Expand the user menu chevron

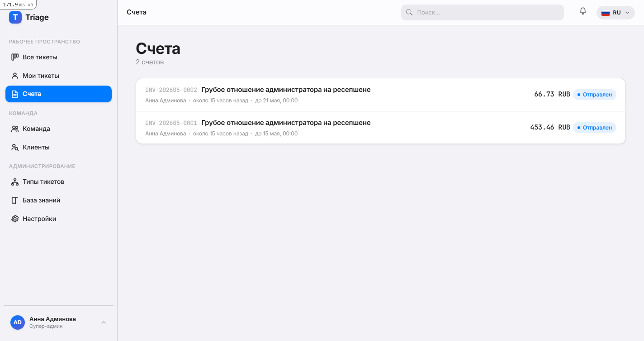(x=104, y=322)
